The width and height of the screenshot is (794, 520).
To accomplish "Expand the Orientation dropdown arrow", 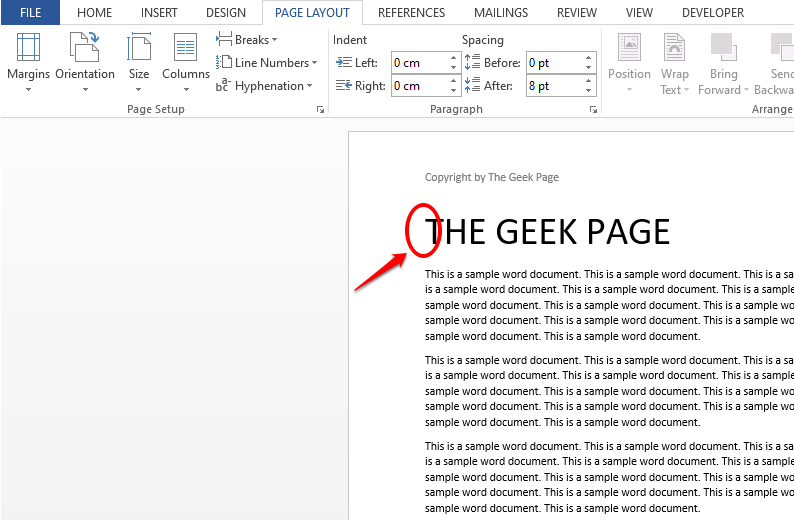I will point(85,90).
